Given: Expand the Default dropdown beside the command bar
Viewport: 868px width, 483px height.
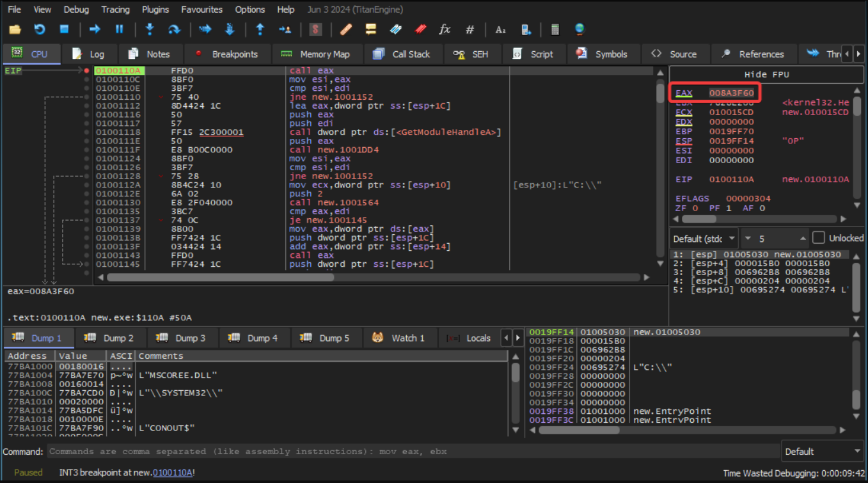Looking at the screenshot, I should coord(822,452).
